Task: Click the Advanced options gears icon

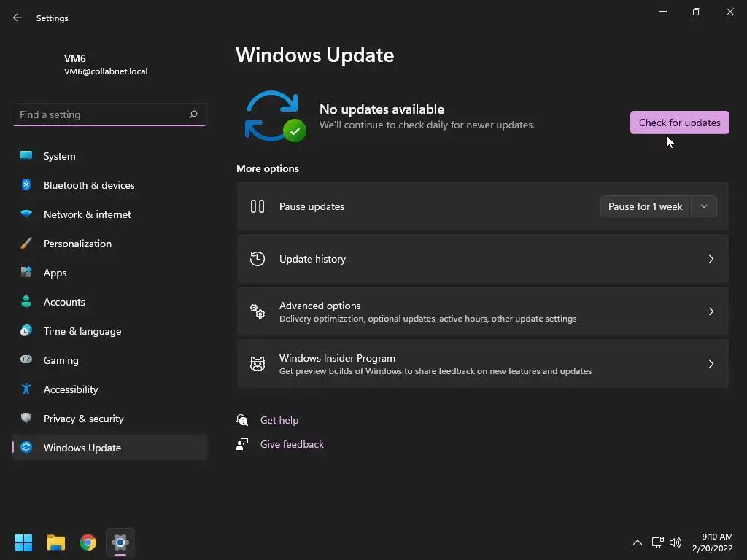Action: point(258,311)
